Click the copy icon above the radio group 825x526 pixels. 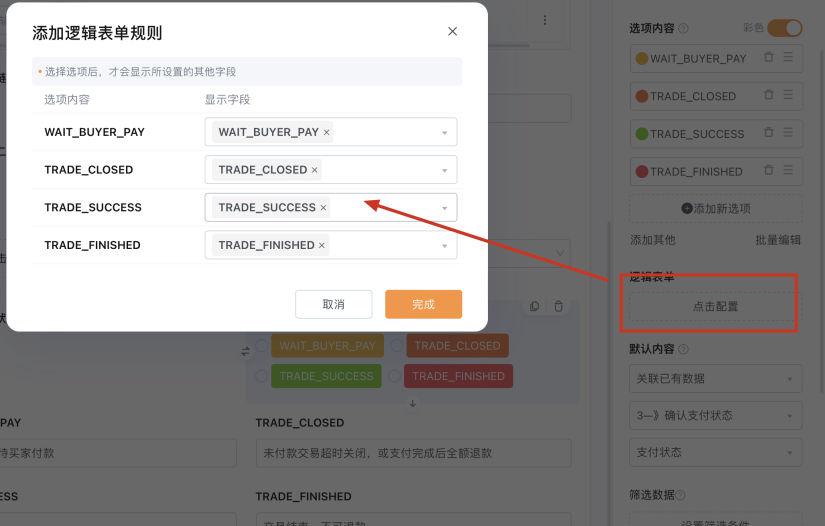click(535, 306)
